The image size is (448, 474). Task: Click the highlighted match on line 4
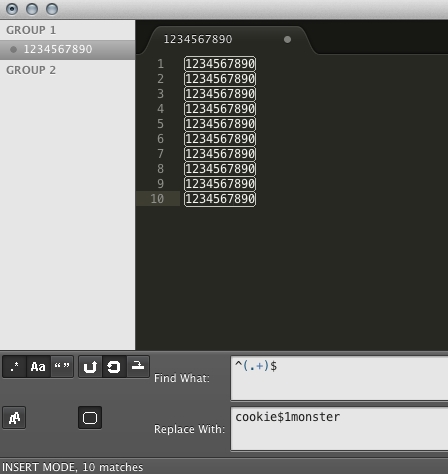pyautogui.click(x=220, y=109)
